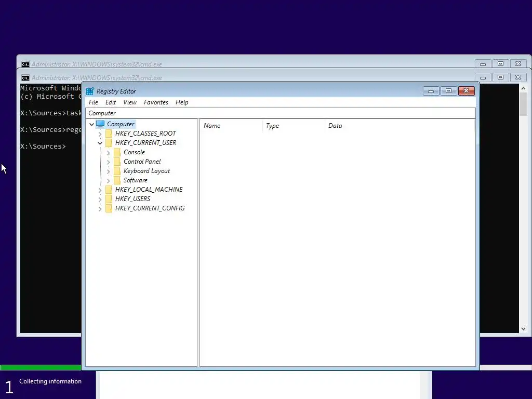
Task: Select the HKEY_USERS label
Action: click(x=132, y=199)
